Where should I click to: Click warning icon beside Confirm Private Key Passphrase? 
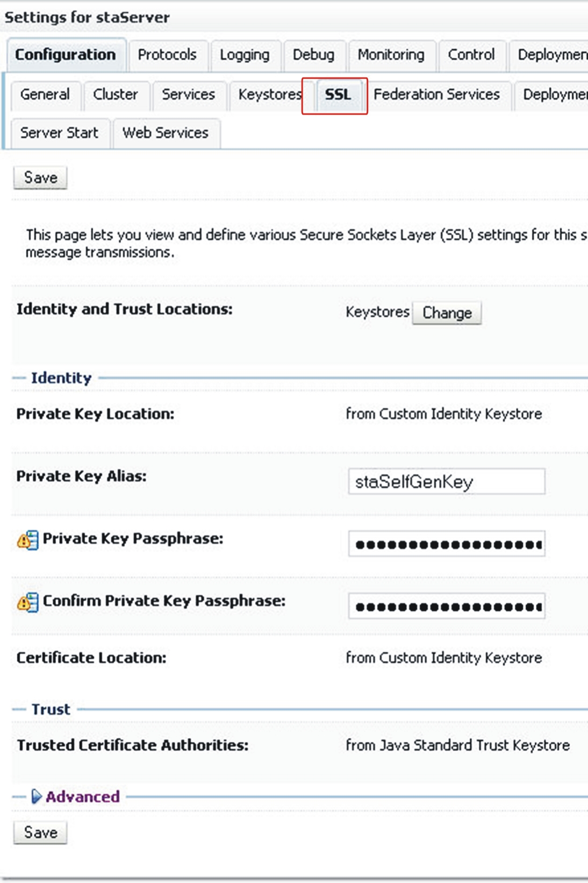[x=27, y=602]
